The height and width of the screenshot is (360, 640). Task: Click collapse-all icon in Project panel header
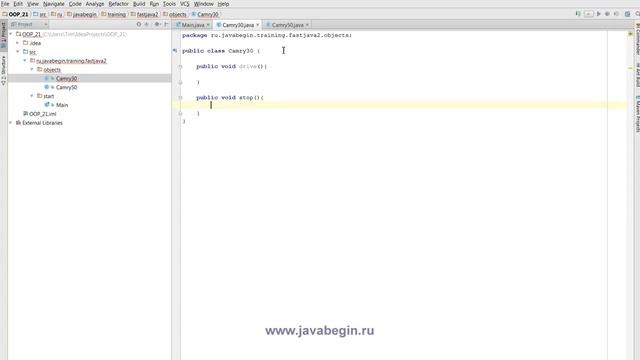[147, 24]
